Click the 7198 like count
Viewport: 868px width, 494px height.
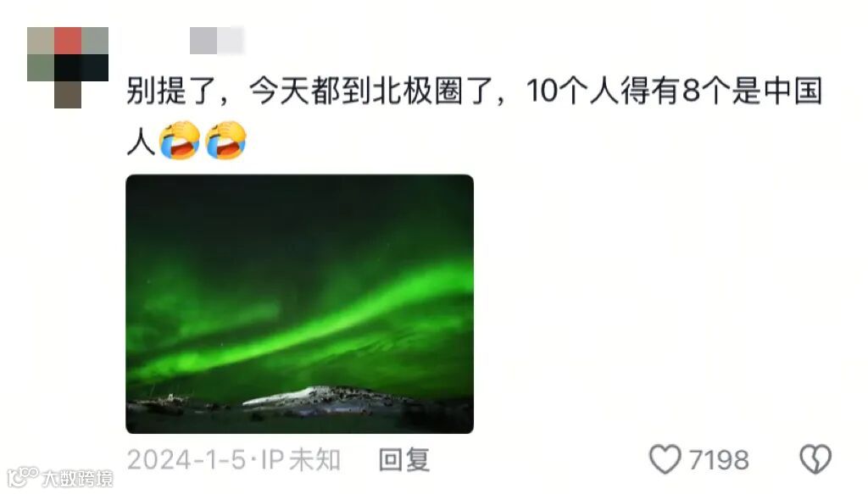click(719, 460)
